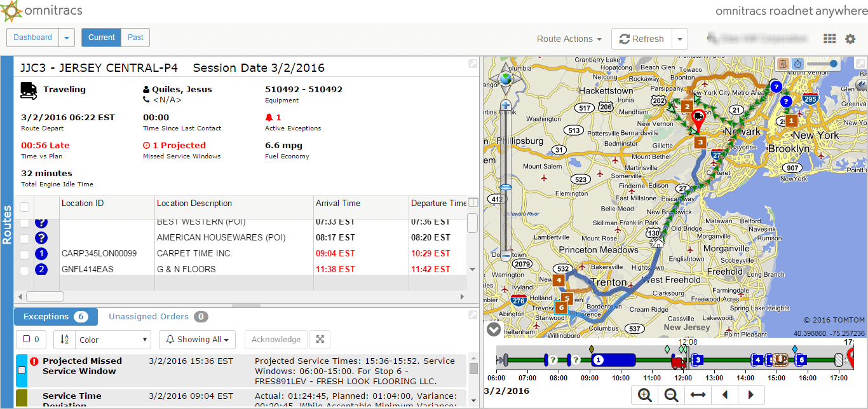The image size is (868, 409).
Task: Open the Color sort dropdown in Exceptions panel
Action: 112,339
